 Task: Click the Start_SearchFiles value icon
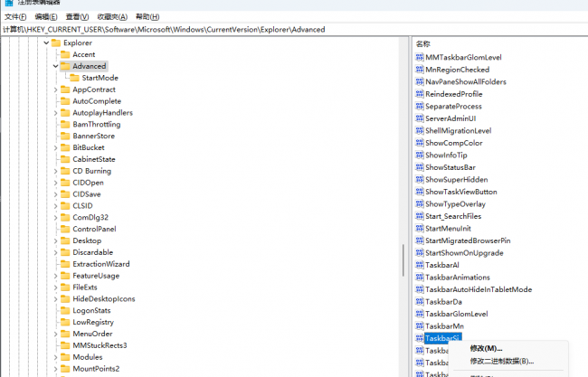[420, 216]
